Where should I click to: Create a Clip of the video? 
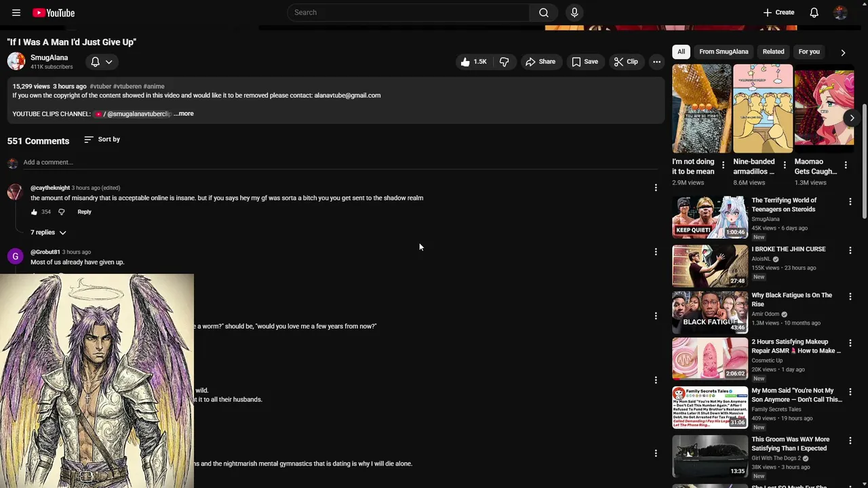(626, 62)
